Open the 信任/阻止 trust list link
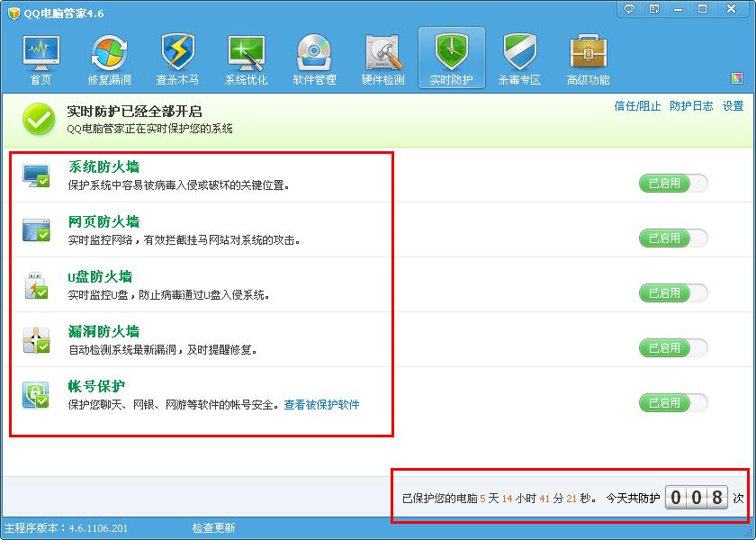 click(x=637, y=106)
